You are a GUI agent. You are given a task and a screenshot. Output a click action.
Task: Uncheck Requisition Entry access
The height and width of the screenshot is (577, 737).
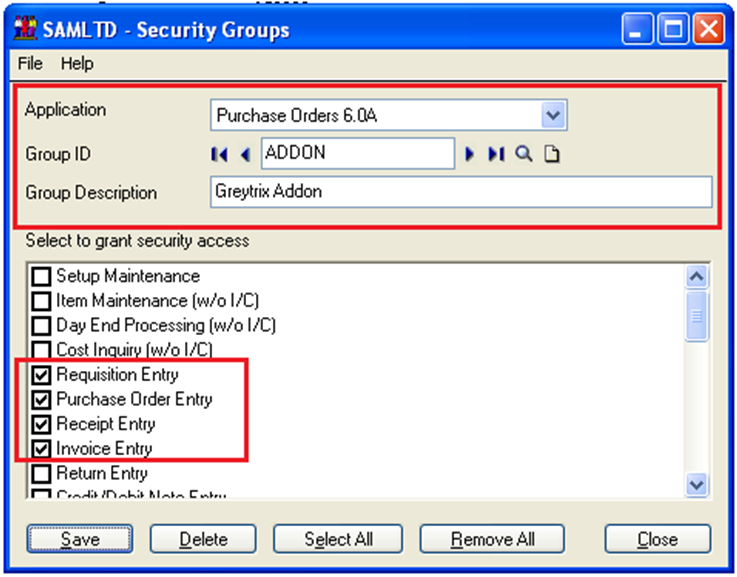[x=41, y=375]
